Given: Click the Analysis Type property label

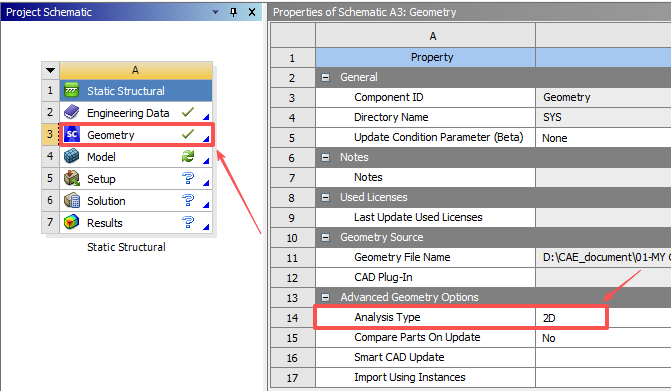Looking at the screenshot, I should [387, 317].
